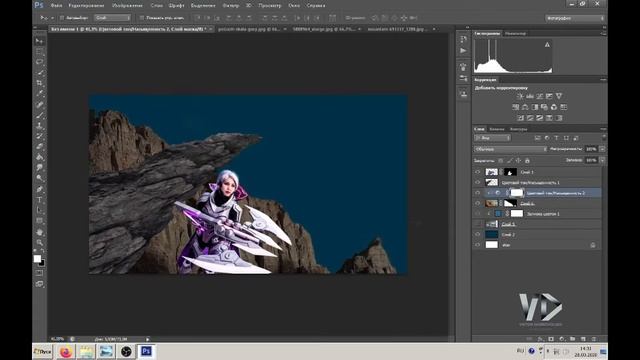This screenshot has height=360, width=640.
Task: Select the Pen tool
Action: click(39, 189)
